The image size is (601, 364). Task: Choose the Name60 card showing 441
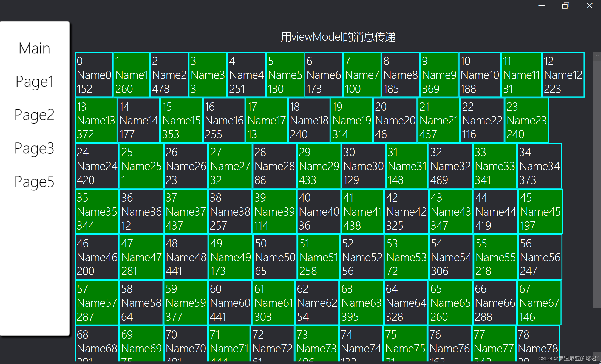pyautogui.click(x=230, y=303)
